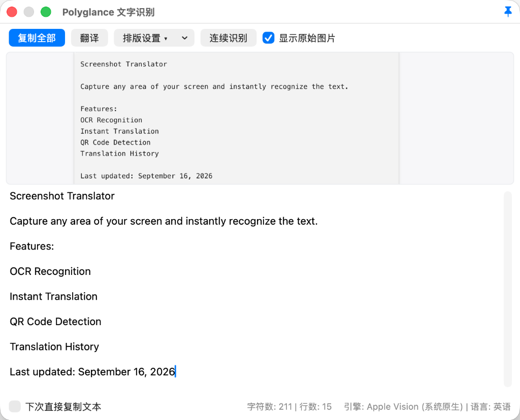The height and width of the screenshot is (420, 520).
Task: Click the 引擎: Apple Vision status text
Action: click(x=403, y=407)
